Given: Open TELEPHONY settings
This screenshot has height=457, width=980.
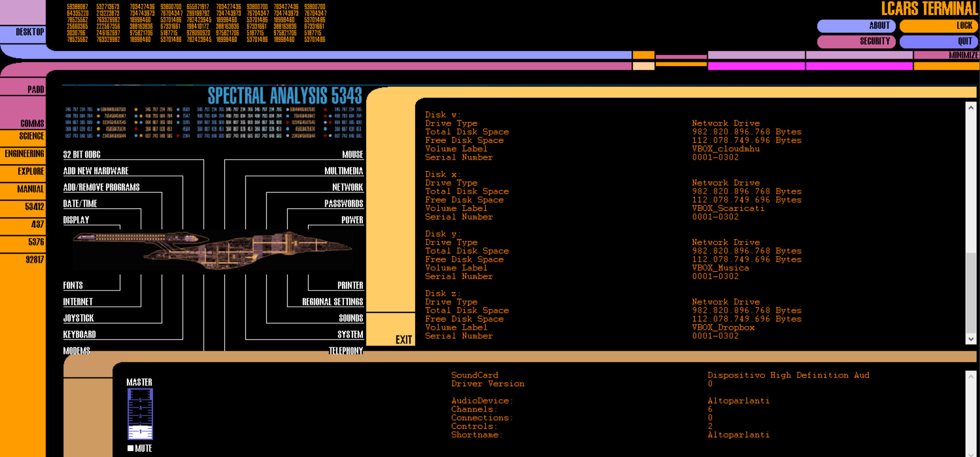Looking at the screenshot, I should [x=346, y=351].
